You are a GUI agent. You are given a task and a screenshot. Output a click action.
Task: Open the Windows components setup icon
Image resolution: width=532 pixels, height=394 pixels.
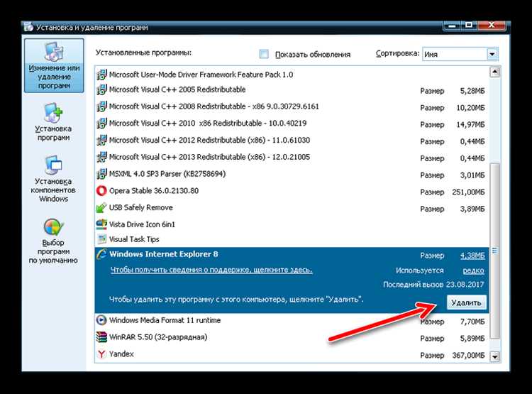click(54, 165)
